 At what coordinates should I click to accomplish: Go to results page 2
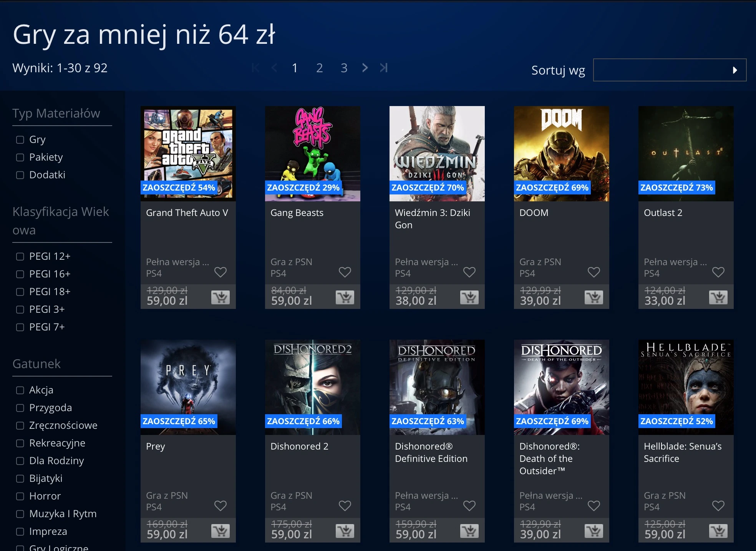(319, 68)
